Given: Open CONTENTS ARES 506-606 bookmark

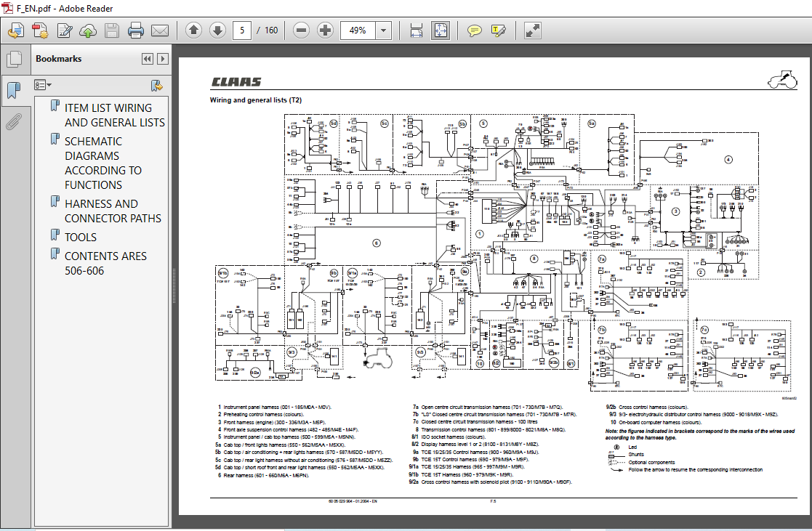Looking at the screenshot, I should 105,264.
